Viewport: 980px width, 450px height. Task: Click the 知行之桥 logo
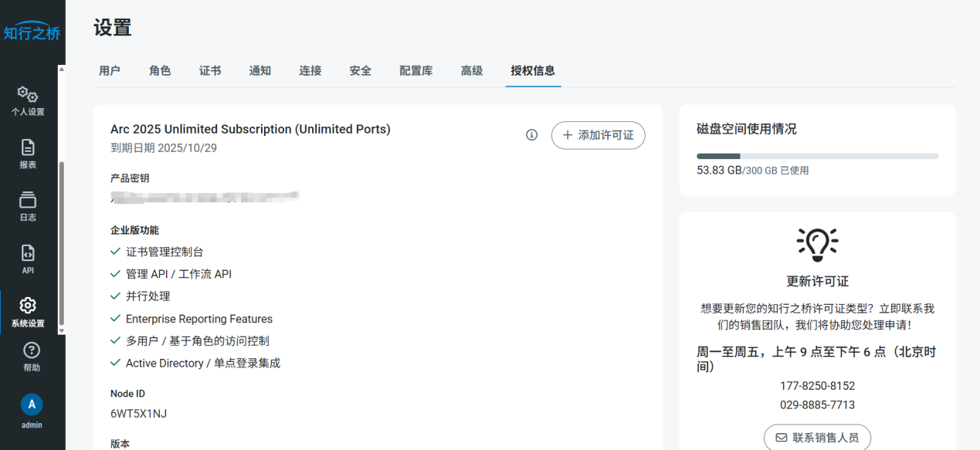[x=32, y=32]
